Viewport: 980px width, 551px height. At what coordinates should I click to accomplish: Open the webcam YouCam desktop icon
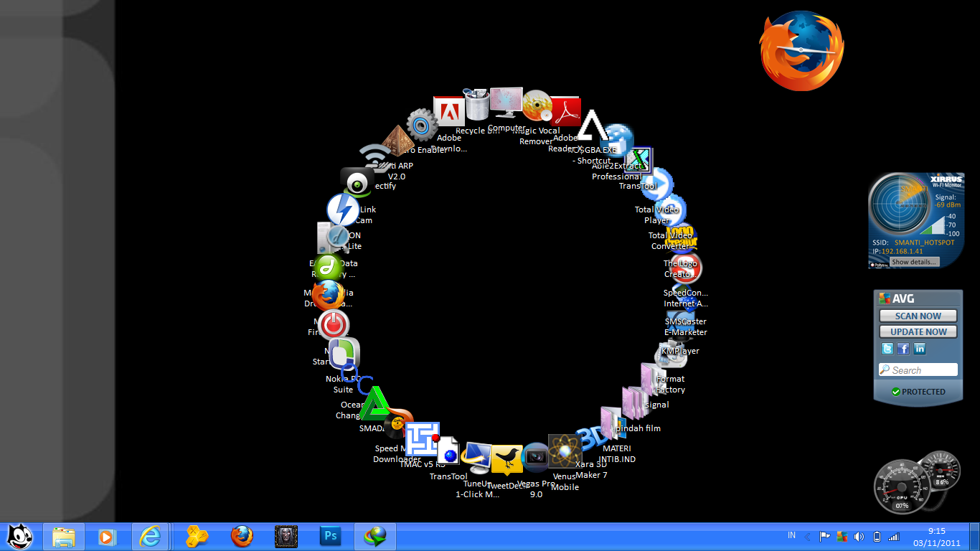[x=357, y=182]
